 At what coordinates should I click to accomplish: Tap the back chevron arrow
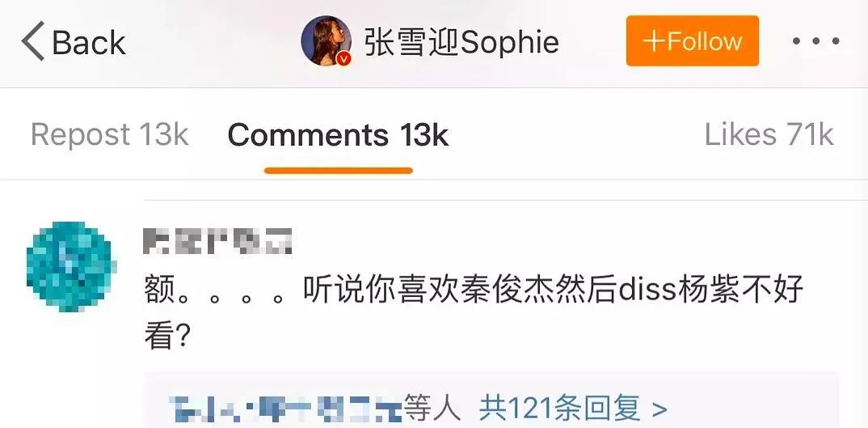(32, 41)
